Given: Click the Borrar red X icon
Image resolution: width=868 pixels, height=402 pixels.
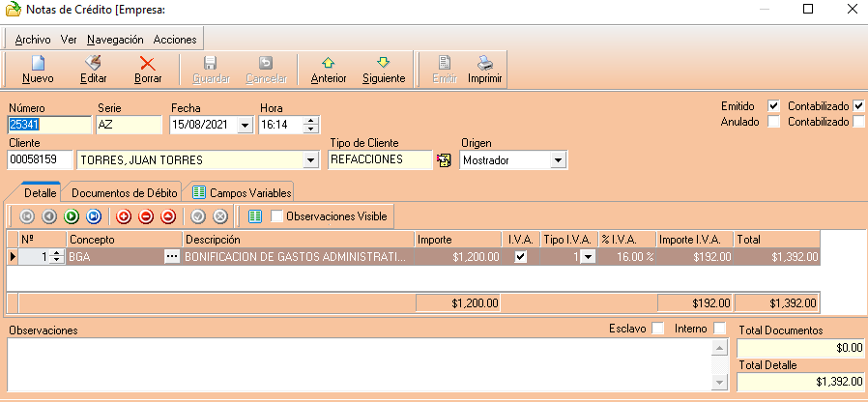Looking at the screenshot, I should 148,63.
